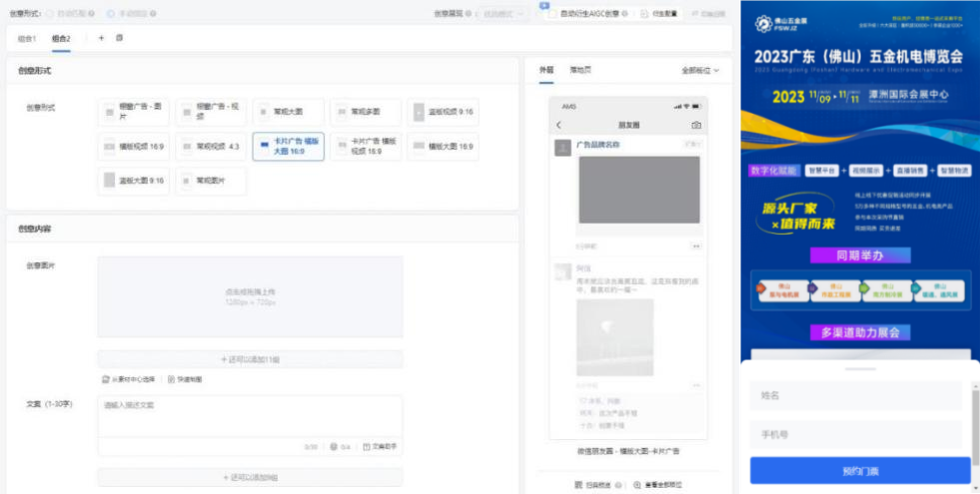Select the first 创意形式 radio option
The image size is (980, 494).
pos(49,13)
